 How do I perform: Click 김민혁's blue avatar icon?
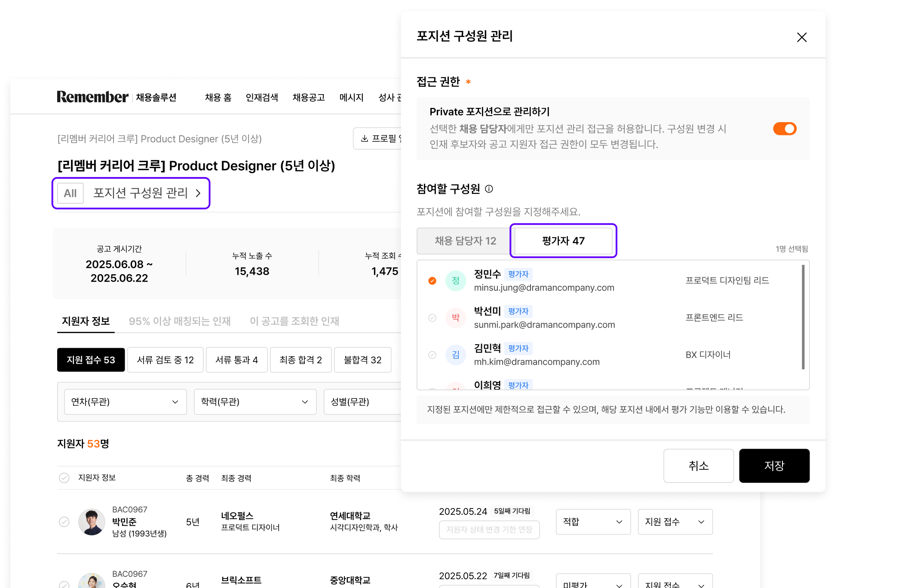point(456,355)
